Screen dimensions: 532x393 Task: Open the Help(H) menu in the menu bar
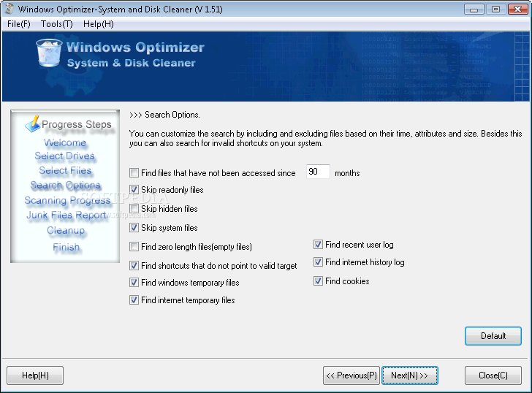click(x=99, y=24)
